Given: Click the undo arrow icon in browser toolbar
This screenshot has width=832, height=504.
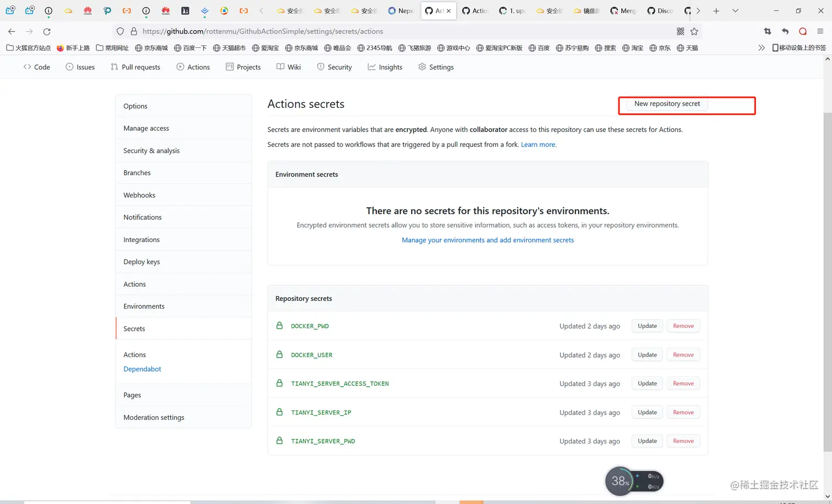Looking at the screenshot, I should 785,31.
